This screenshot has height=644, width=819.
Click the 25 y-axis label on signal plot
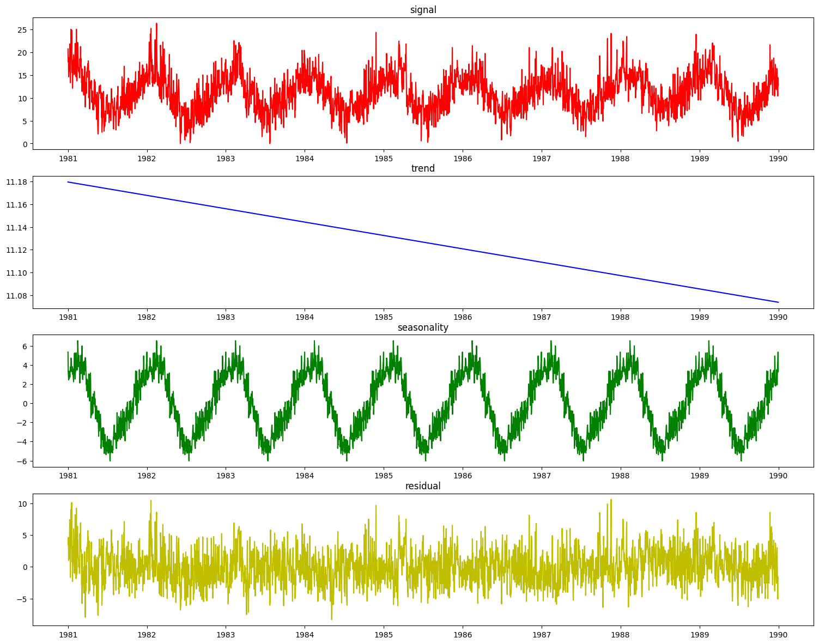pos(23,30)
